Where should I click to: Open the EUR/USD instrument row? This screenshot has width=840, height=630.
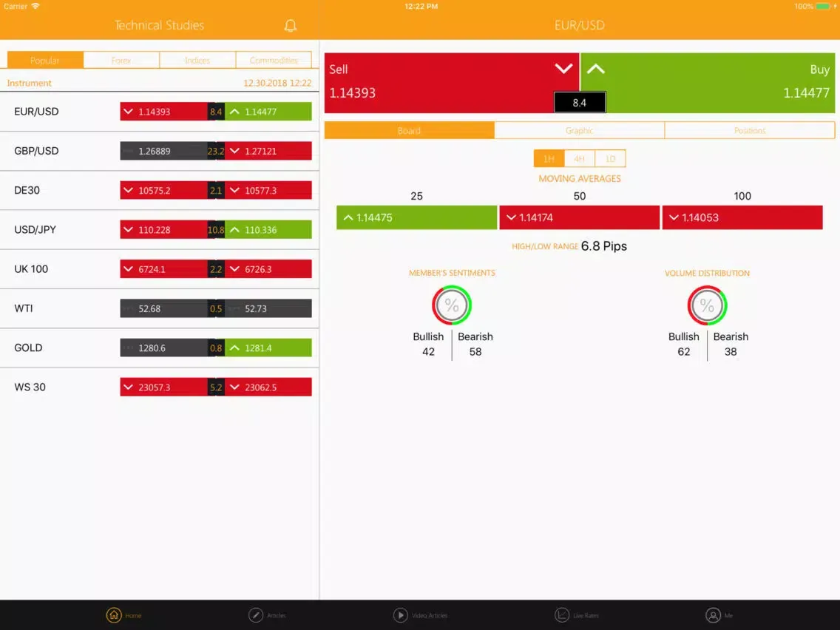[160, 112]
